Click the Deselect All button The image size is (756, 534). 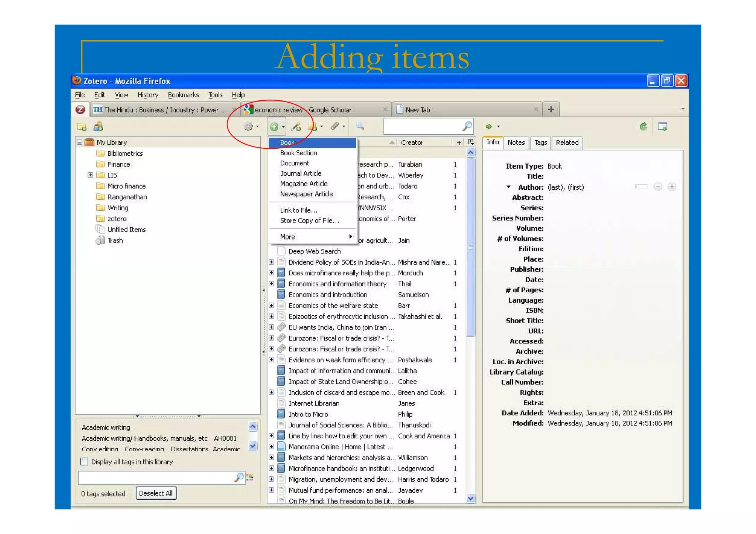156,493
